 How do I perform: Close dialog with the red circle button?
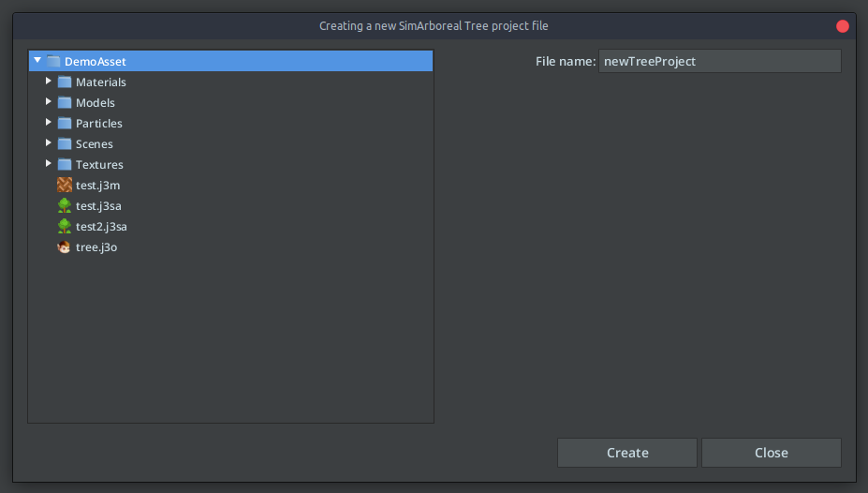coord(843,26)
